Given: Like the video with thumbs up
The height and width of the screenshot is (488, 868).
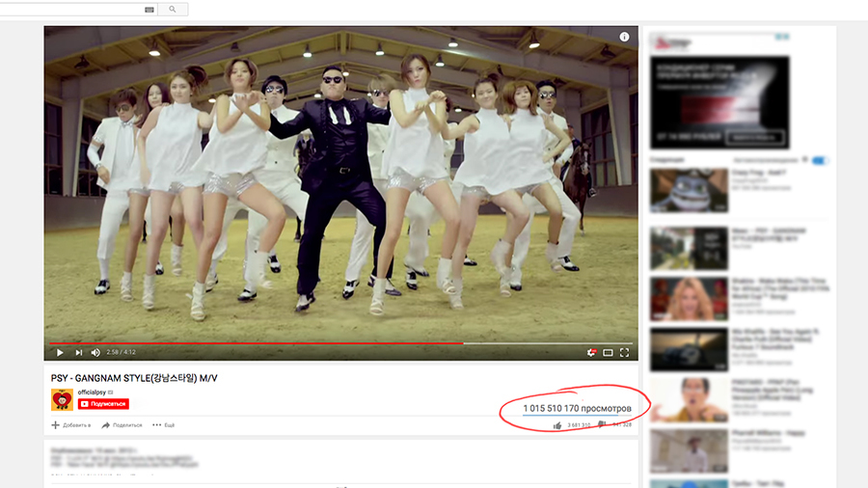Looking at the screenshot, I should [557, 425].
